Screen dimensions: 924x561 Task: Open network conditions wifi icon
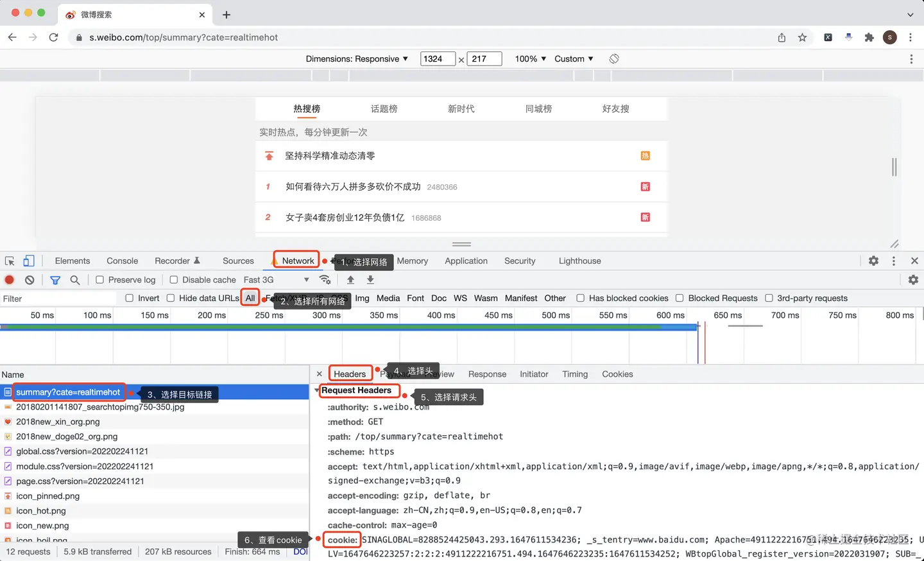click(x=325, y=280)
